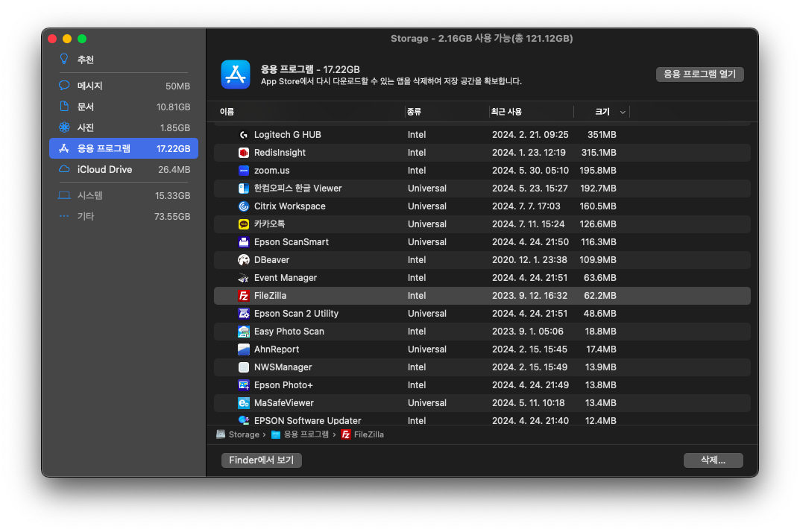Select the Event Manager row name
800x532 pixels.
[286, 277]
